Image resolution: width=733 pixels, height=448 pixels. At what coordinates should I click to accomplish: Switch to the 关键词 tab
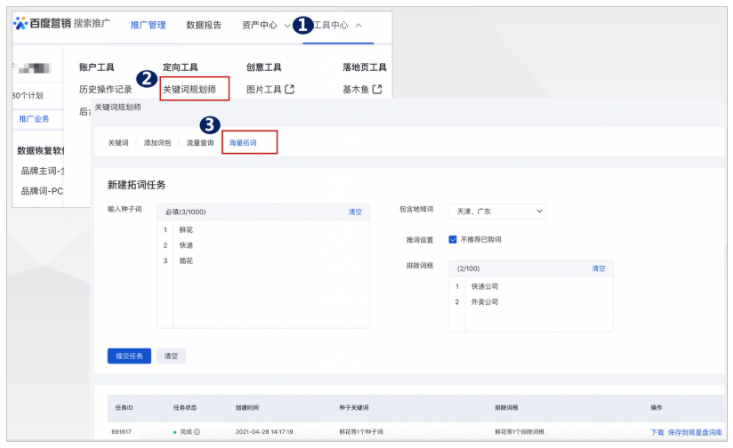click(118, 143)
